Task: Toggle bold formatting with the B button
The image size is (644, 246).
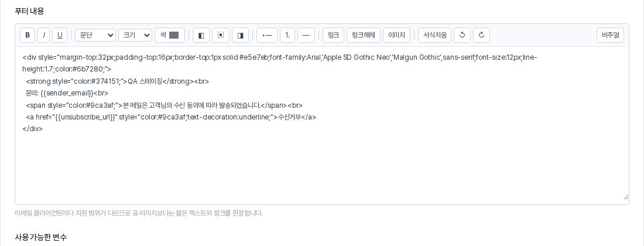Action: (x=28, y=35)
